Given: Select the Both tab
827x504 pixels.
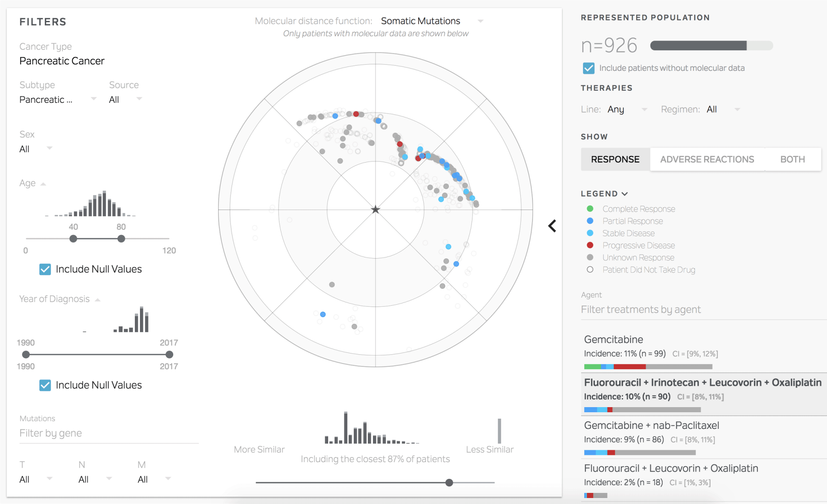Looking at the screenshot, I should coord(792,159).
